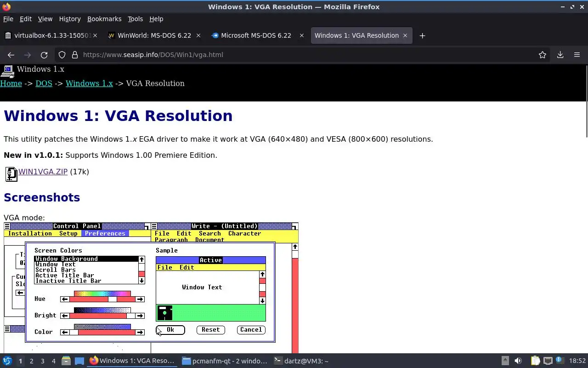
Task: Click the 18:52 taskbar clock
Action: coord(577,361)
